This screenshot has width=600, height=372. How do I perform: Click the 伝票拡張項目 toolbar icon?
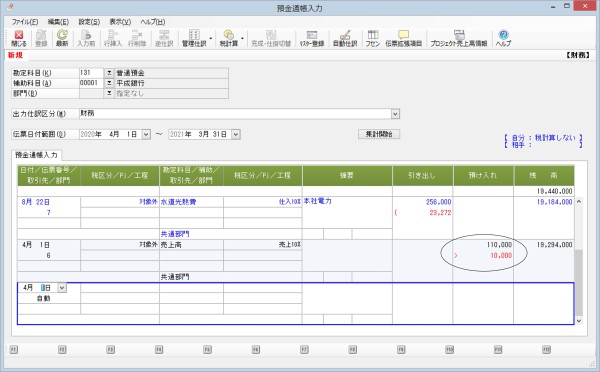[403, 38]
